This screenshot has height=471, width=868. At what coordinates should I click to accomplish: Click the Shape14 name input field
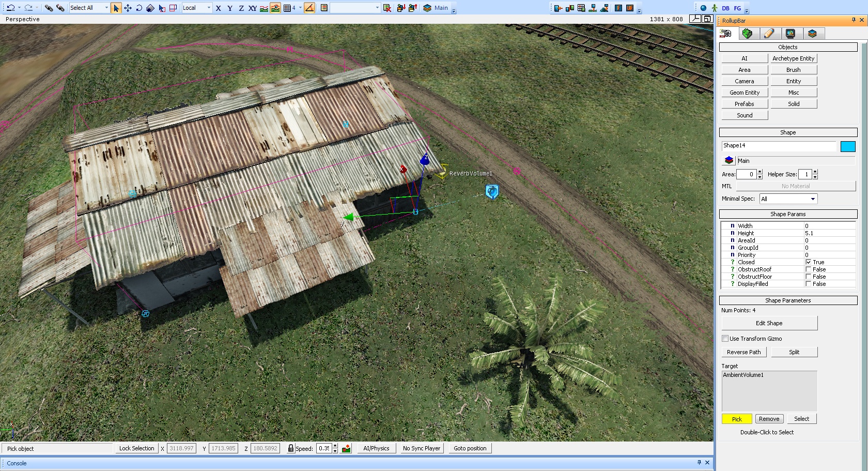(778, 146)
